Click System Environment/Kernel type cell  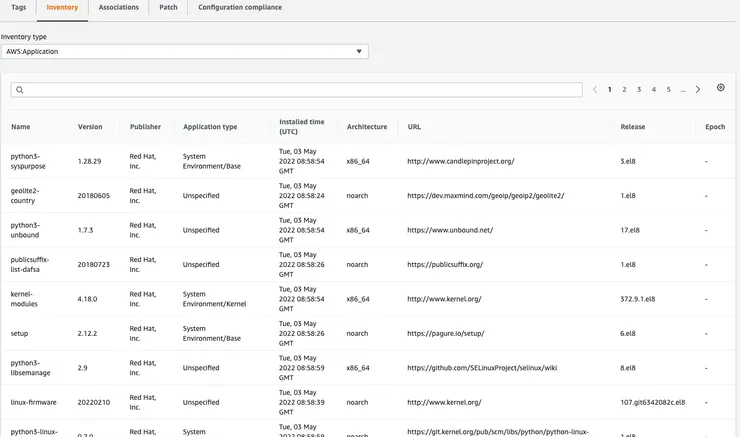pos(214,299)
